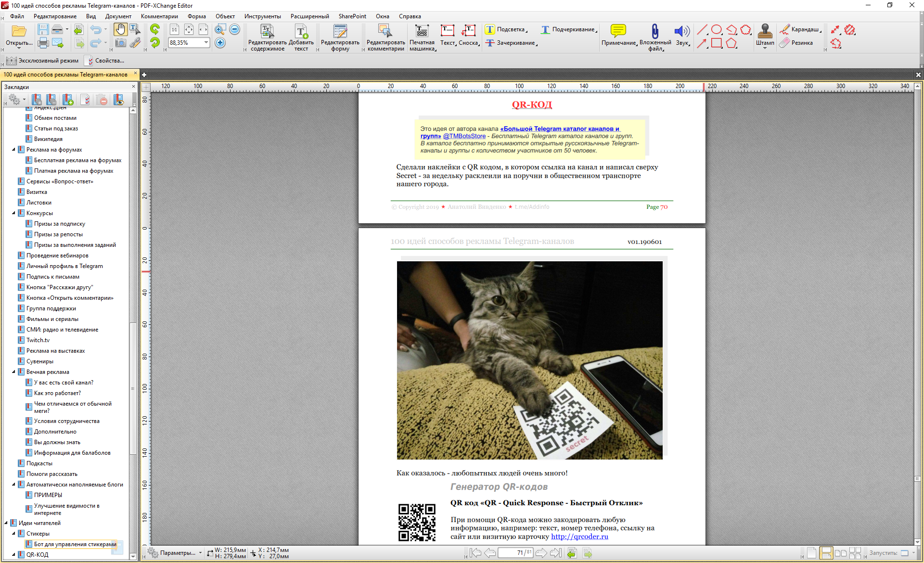Select the marquee Zoom tool
This screenshot has width=924, height=563.
(x=220, y=30)
